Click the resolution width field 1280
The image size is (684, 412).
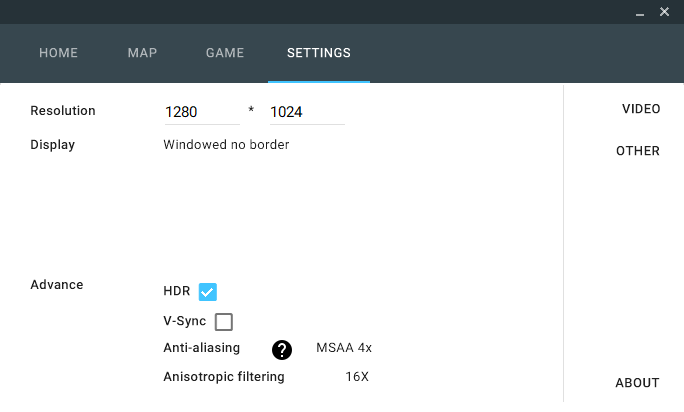(x=201, y=112)
